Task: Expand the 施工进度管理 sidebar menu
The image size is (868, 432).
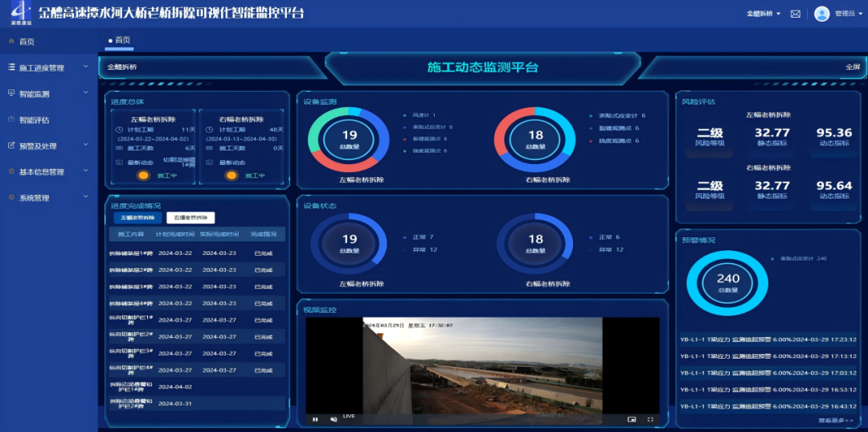Action: 47,68
